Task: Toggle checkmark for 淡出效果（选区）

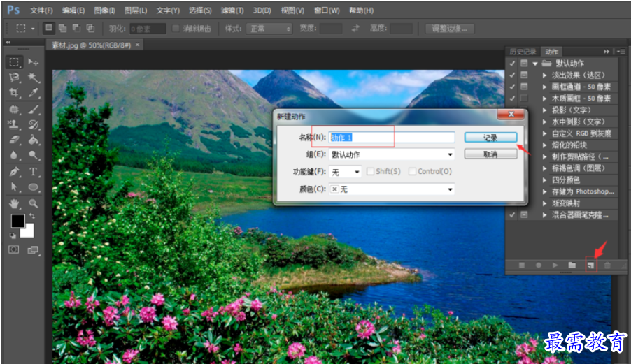Action: point(512,75)
